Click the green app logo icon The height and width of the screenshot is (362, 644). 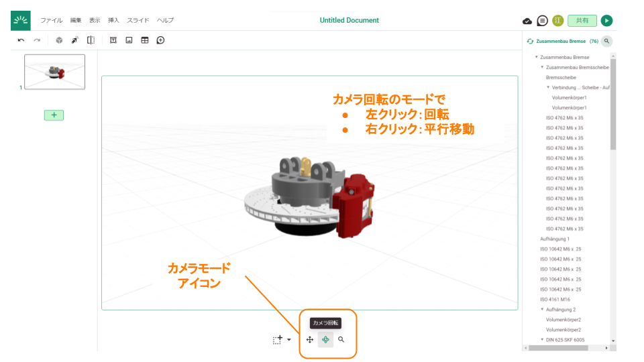tap(21, 21)
